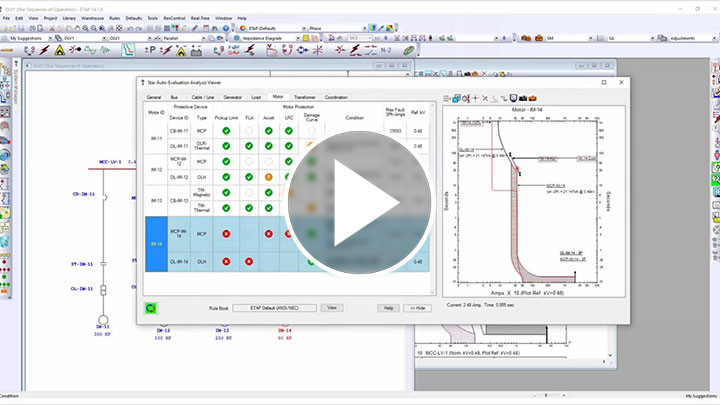The height and width of the screenshot is (405, 720).
Task: Select the MCP-IM-14 device cell
Action: [x=179, y=234]
